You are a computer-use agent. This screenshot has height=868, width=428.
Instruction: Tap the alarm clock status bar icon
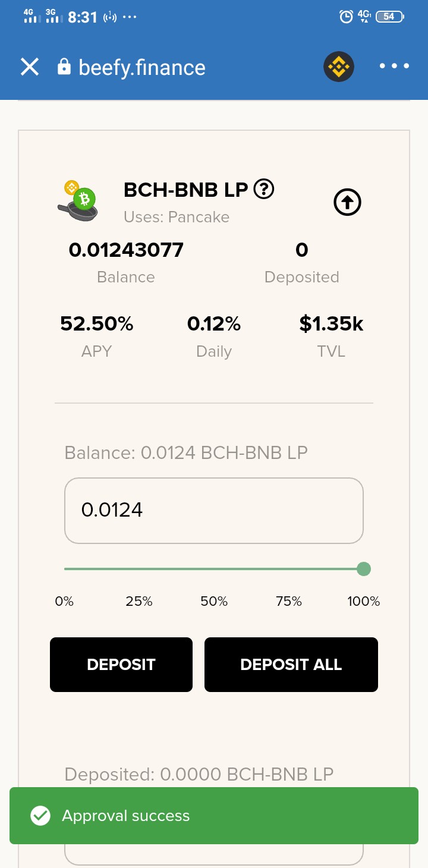[346, 17]
